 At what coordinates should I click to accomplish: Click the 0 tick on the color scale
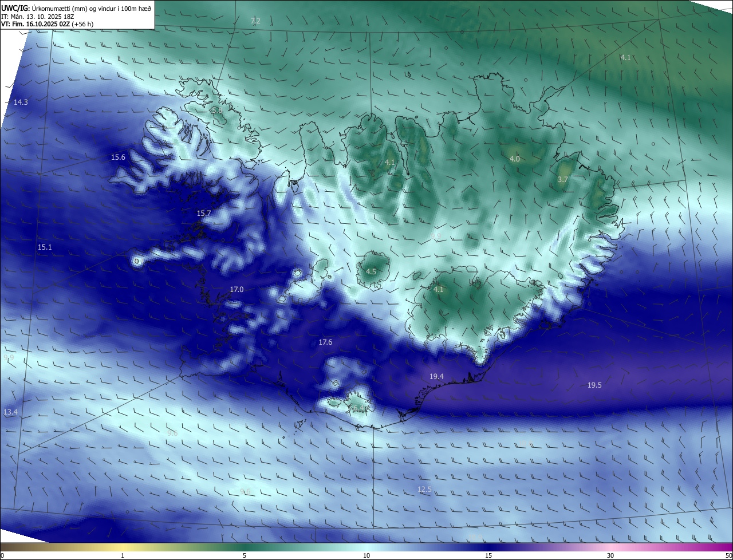2,556
